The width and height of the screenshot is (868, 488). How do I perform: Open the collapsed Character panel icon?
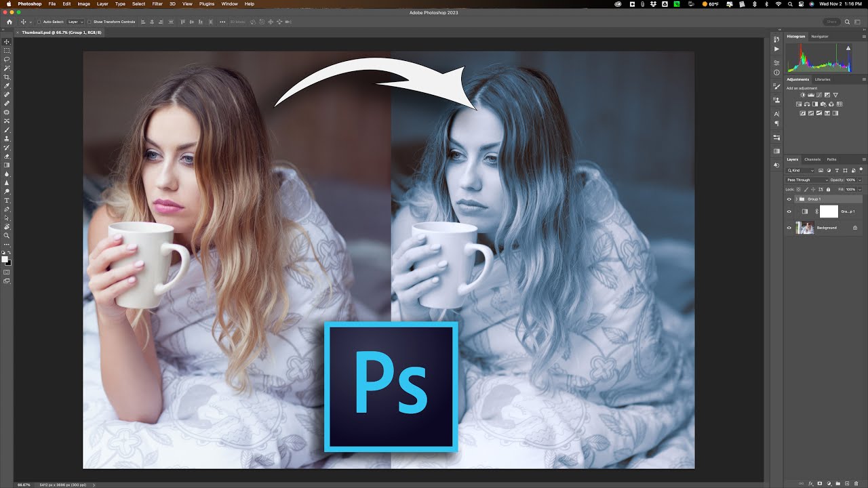pos(776,114)
